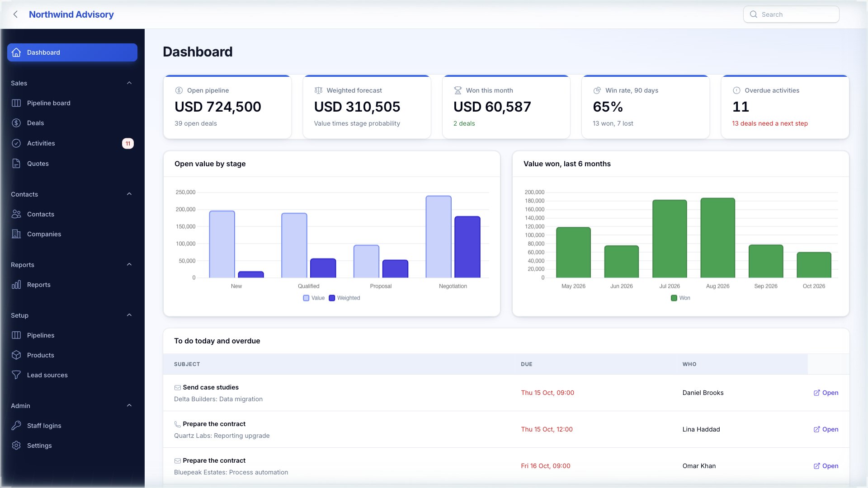Click the Northwind Advisory title link
The image size is (868, 488).
point(71,14)
